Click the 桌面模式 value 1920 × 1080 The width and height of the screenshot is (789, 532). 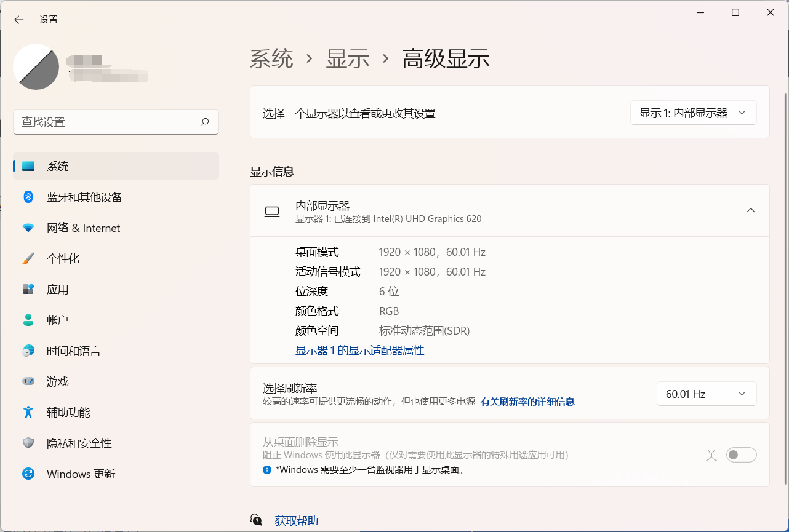[432, 252]
